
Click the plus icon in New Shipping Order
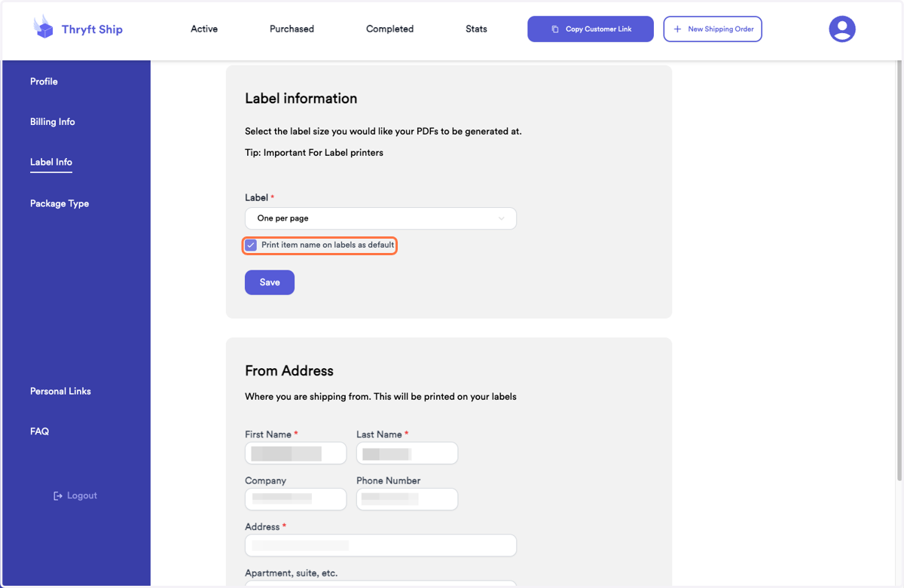coord(677,29)
